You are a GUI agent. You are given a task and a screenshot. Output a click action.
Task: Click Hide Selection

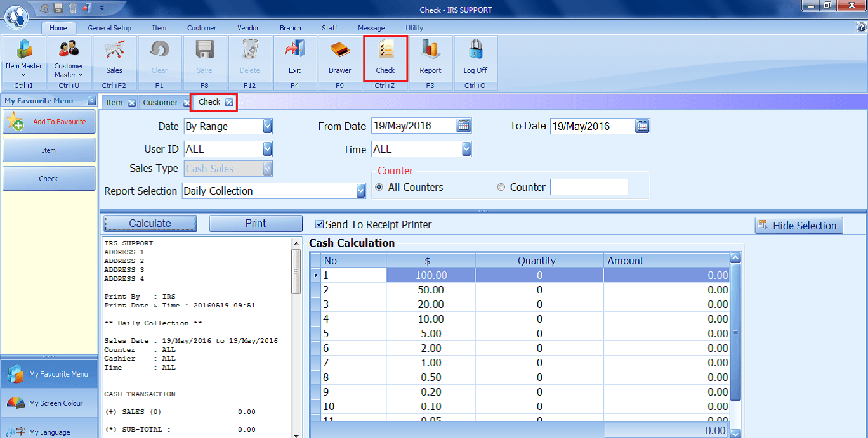[x=798, y=225]
